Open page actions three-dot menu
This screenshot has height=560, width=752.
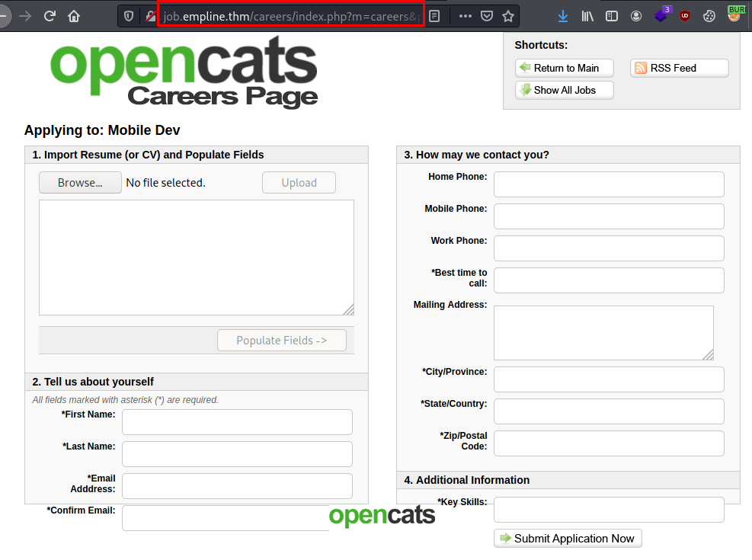tap(466, 16)
